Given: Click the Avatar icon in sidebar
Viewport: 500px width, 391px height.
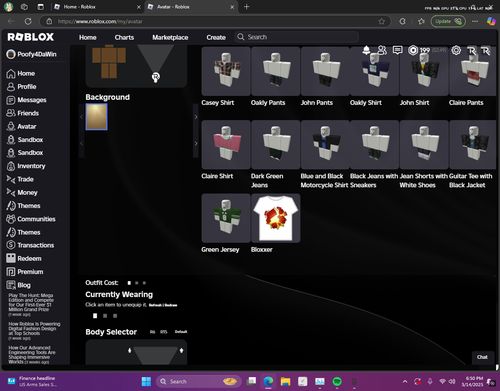Looking at the screenshot, I should click(11, 126).
